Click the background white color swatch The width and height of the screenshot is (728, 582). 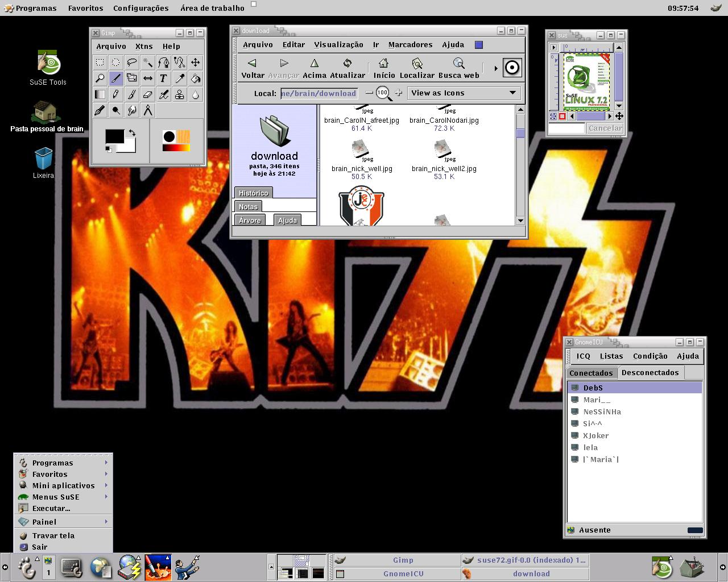[130, 147]
